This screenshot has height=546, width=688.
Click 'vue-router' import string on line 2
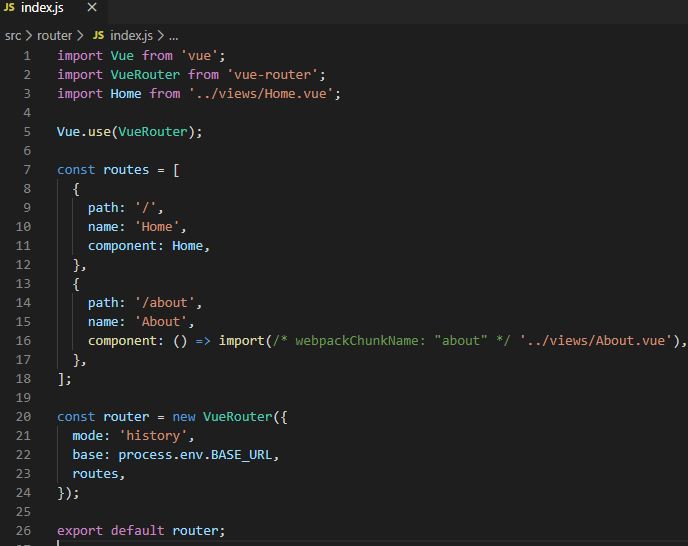coord(272,75)
